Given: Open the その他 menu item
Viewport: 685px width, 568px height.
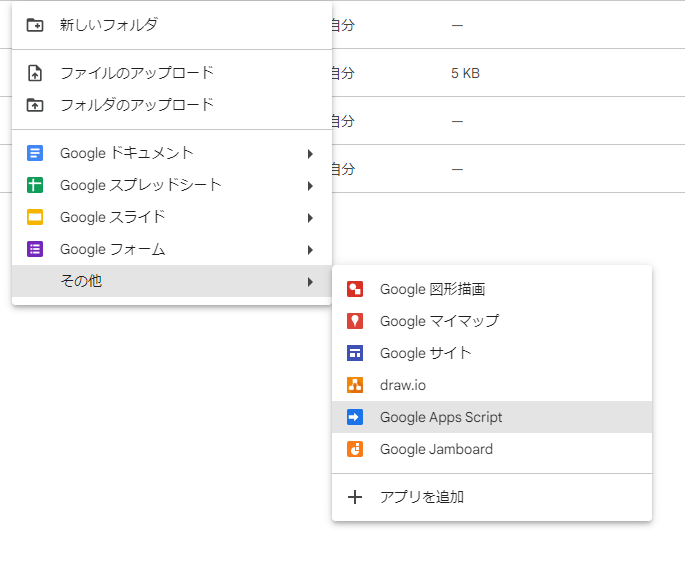Looking at the screenshot, I should 81,281.
